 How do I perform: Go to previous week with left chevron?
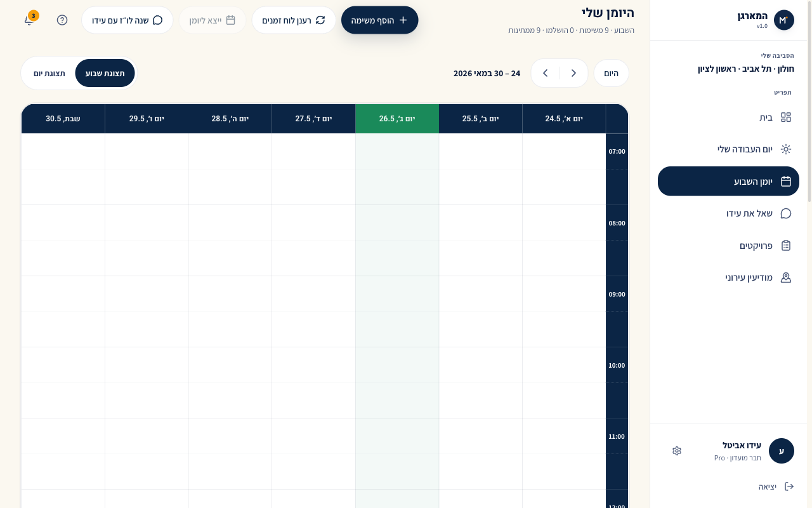545,73
